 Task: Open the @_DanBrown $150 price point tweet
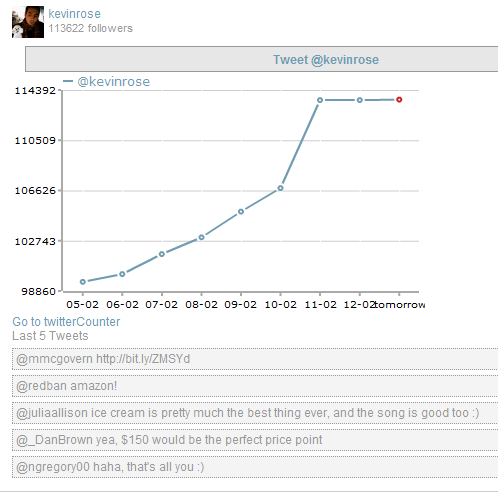[x=255, y=440]
